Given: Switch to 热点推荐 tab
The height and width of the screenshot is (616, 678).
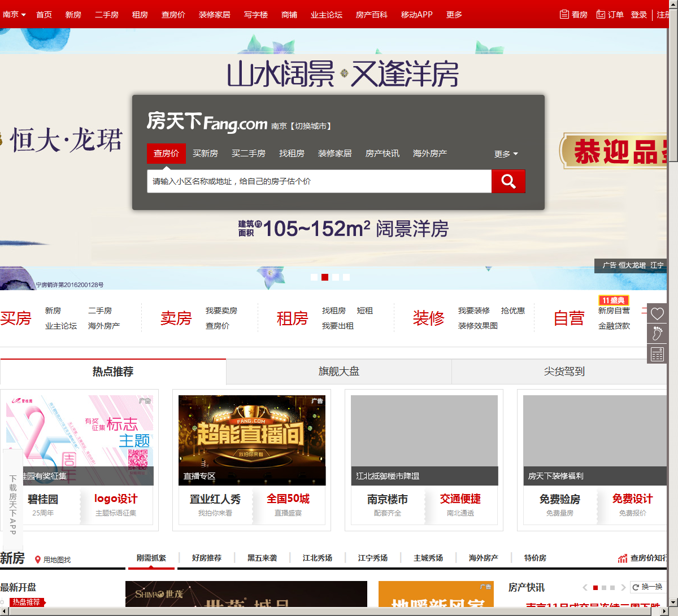Looking at the screenshot, I should [x=113, y=372].
